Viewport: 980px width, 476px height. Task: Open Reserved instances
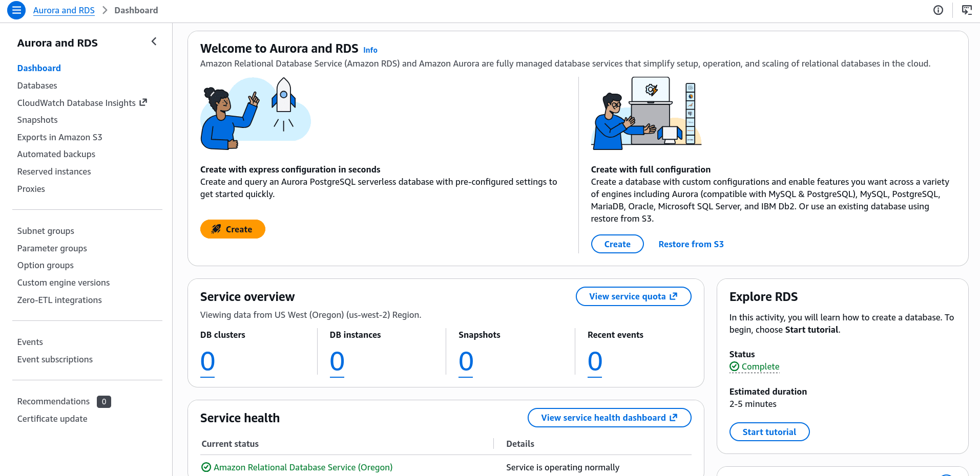click(x=54, y=171)
